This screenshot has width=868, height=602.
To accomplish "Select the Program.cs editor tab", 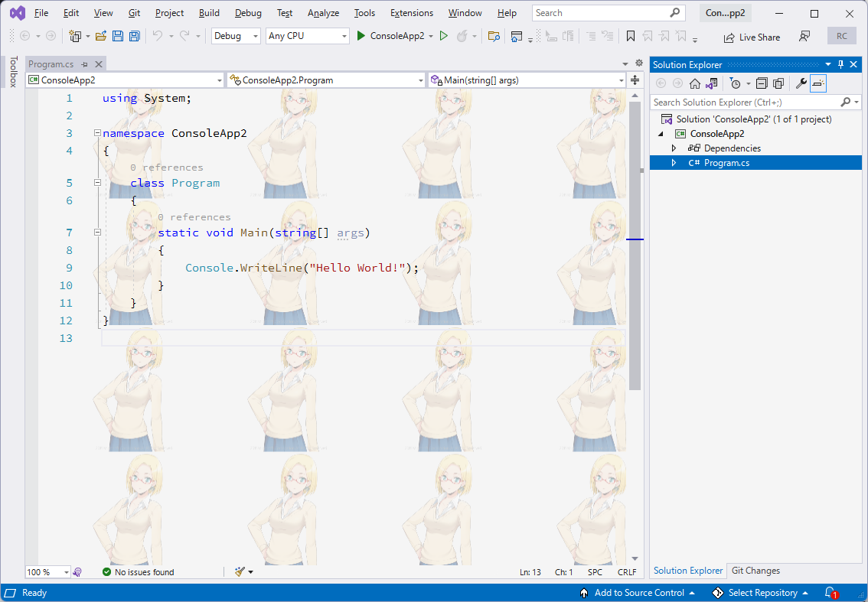I will coord(51,64).
